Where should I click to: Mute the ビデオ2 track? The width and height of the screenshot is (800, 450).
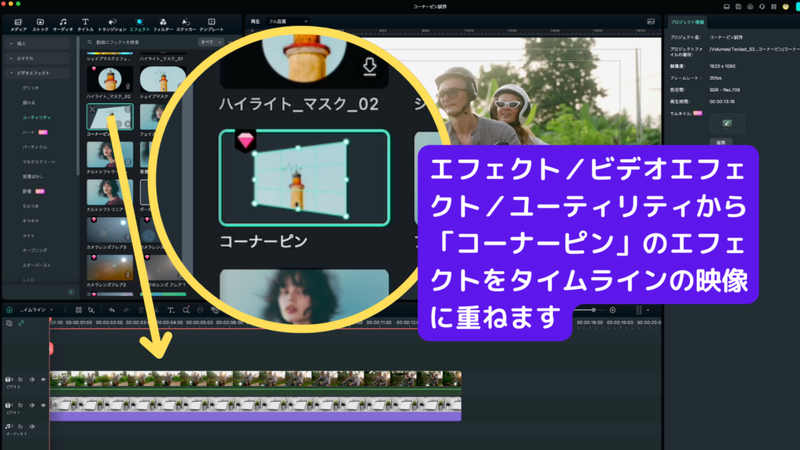[32, 379]
